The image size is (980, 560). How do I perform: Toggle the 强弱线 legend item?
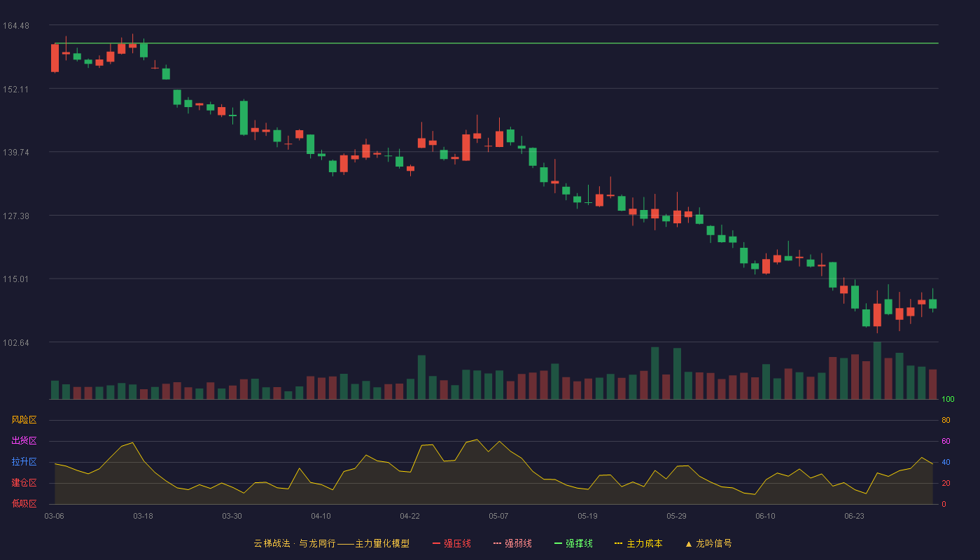click(512, 543)
